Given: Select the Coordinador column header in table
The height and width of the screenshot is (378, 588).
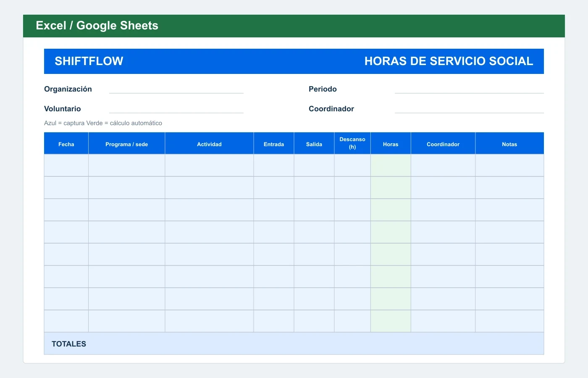Looking at the screenshot, I should [x=443, y=144].
